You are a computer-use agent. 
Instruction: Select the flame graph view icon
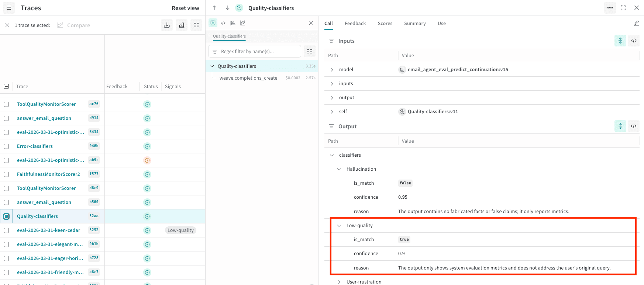[x=233, y=23]
